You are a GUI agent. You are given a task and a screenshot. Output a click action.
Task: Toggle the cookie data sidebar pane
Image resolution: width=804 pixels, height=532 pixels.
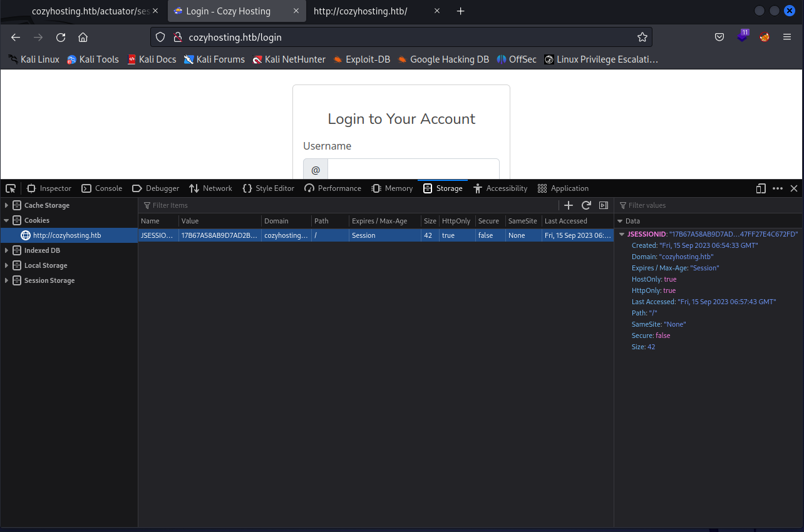point(604,205)
